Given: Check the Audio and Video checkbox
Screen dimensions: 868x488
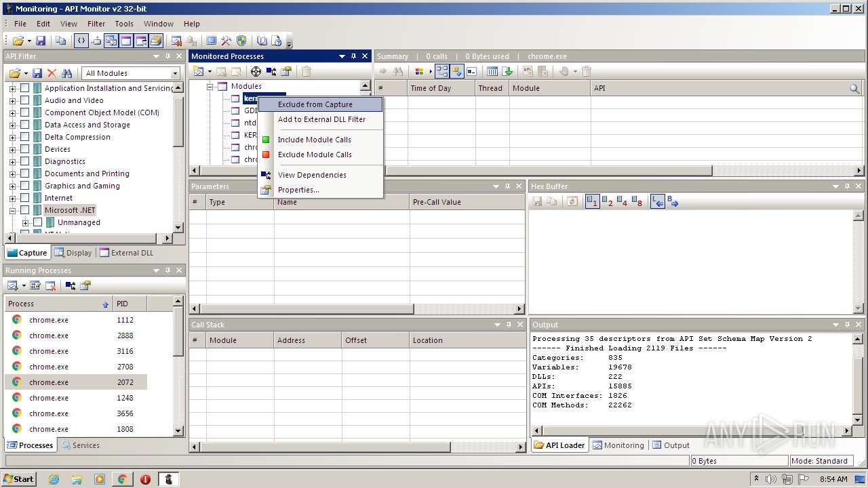Looking at the screenshot, I should pyautogui.click(x=24, y=100).
